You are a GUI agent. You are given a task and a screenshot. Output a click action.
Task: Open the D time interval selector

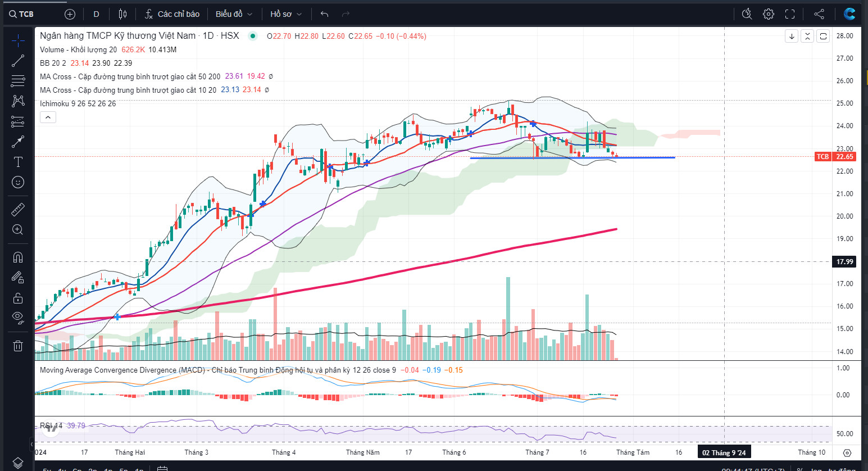click(x=96, y=14)
